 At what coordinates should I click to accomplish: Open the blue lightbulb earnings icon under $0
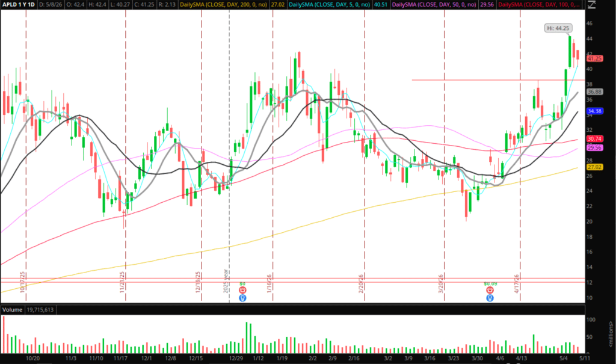pyautogui.click(x=242, y=298)
